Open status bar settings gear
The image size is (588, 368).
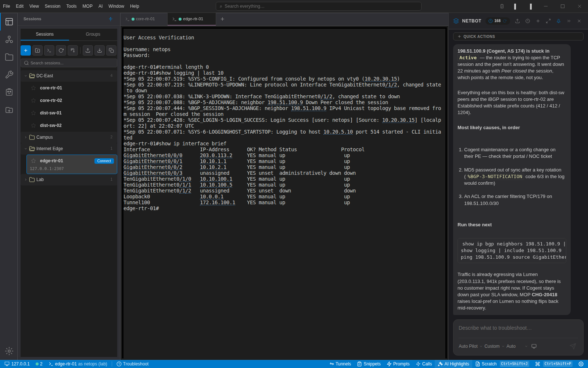581,364
